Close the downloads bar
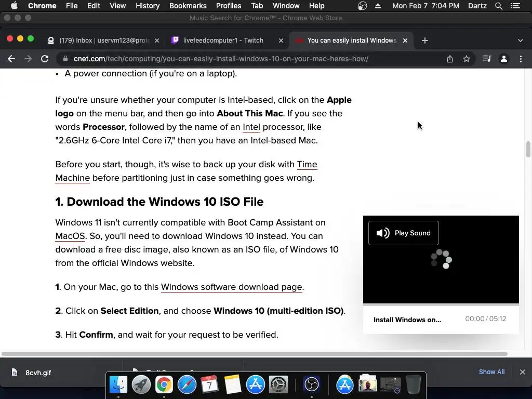Image resolution: width=532 pixels, height=399 pixels. click(x=523, y=372)
